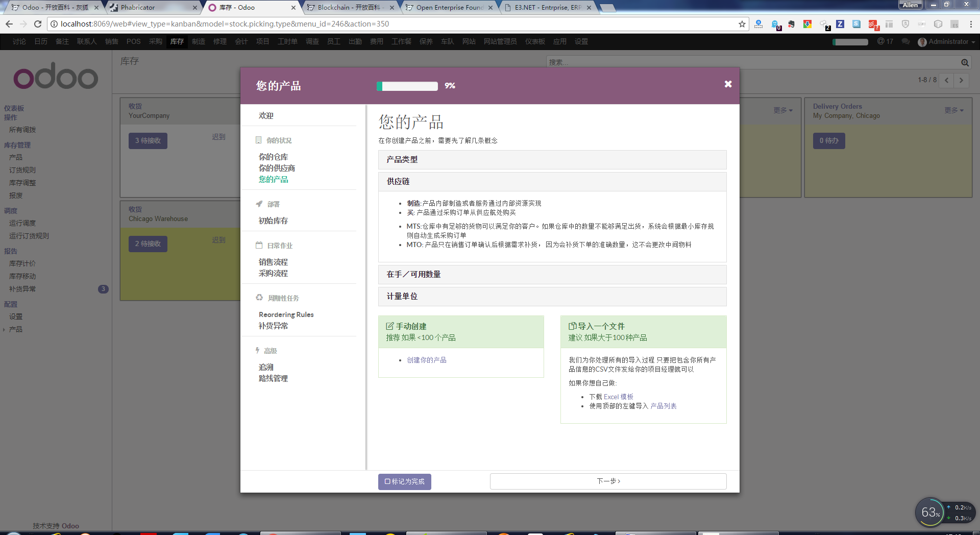Expand the 产品类型 section

(x=552, y=160)
